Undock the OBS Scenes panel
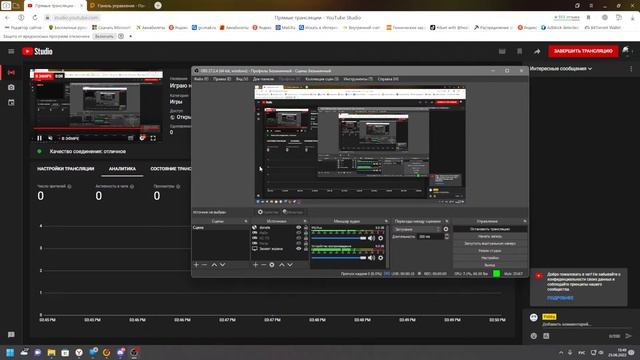The width and height of the screenshot is (640, 360). click(x=246, y=221)
